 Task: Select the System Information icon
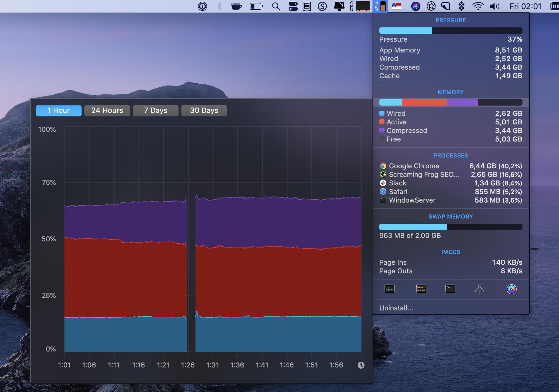(479, 290)
